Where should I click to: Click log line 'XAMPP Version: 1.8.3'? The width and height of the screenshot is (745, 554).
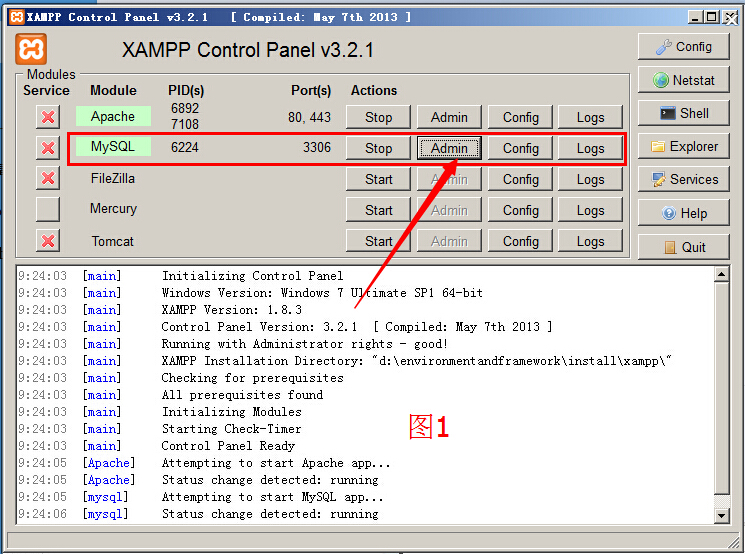coord(231,310)
